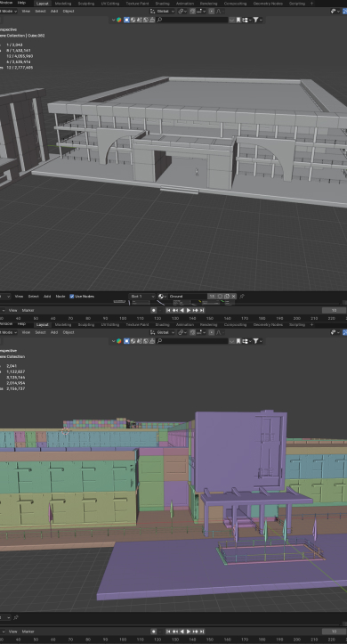The height and width of the screenshot is (644, 347).
Task: Jump to start frame in lower timeline
Action: pyautogui.click(x=168, y=632)
